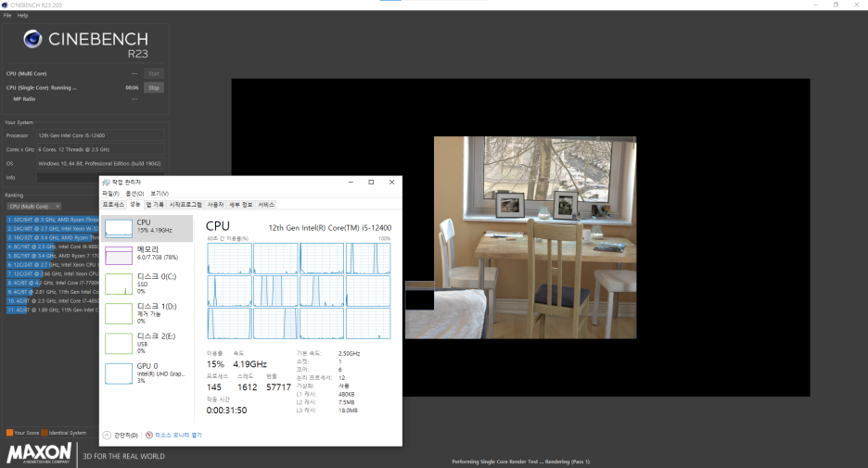
Task: Select the 디스크 0(C:) mini-graph
Action: click(119, 284)
